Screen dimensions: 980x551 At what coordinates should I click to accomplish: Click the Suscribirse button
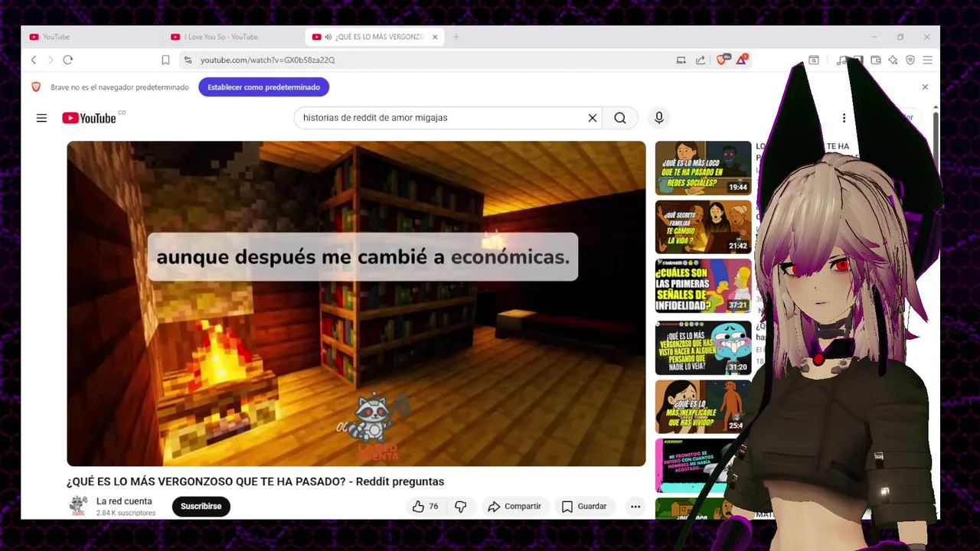click(x=201, y=506)
